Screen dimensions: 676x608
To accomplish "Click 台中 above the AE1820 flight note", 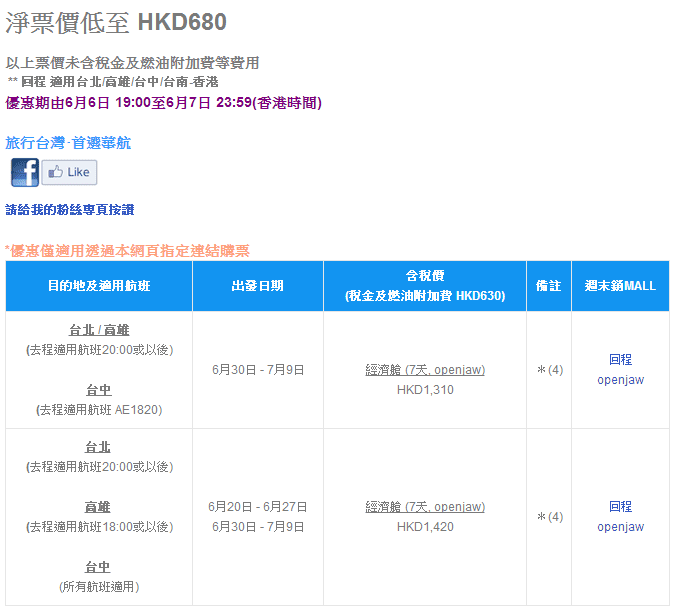I will tap(98, 390).
